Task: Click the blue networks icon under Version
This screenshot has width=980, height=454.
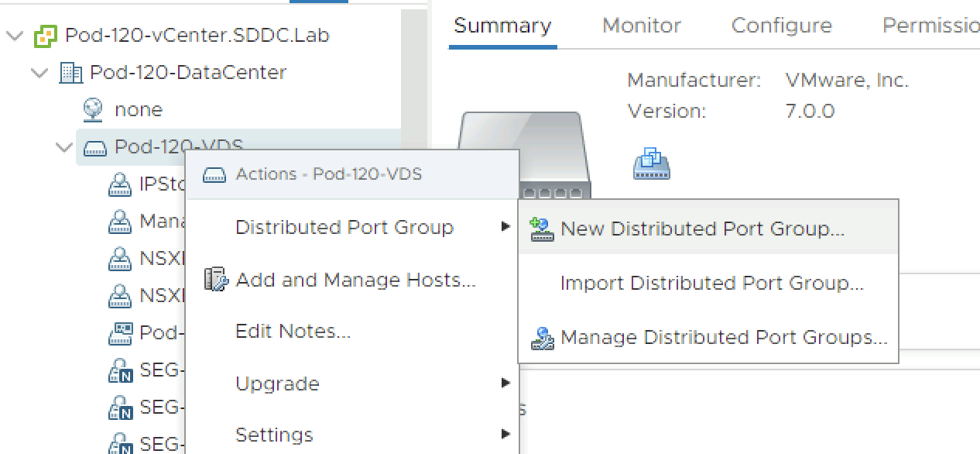Action: tap(651, 164)
